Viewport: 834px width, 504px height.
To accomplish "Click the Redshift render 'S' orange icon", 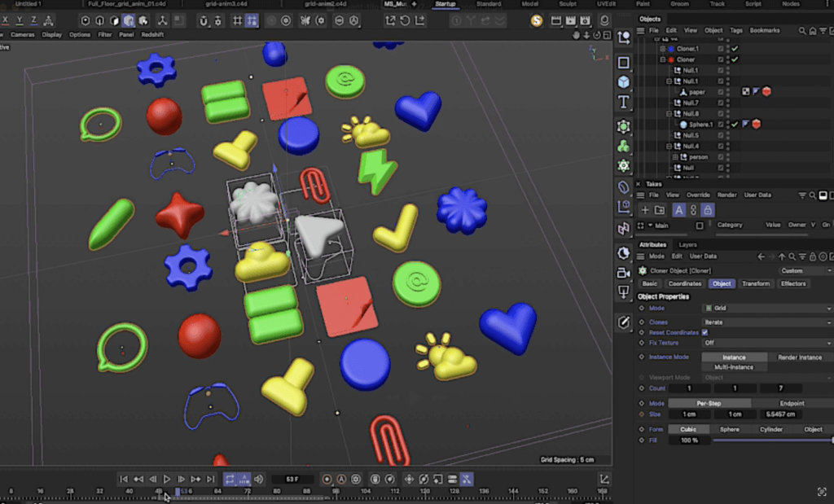I will tap(536, 20).
